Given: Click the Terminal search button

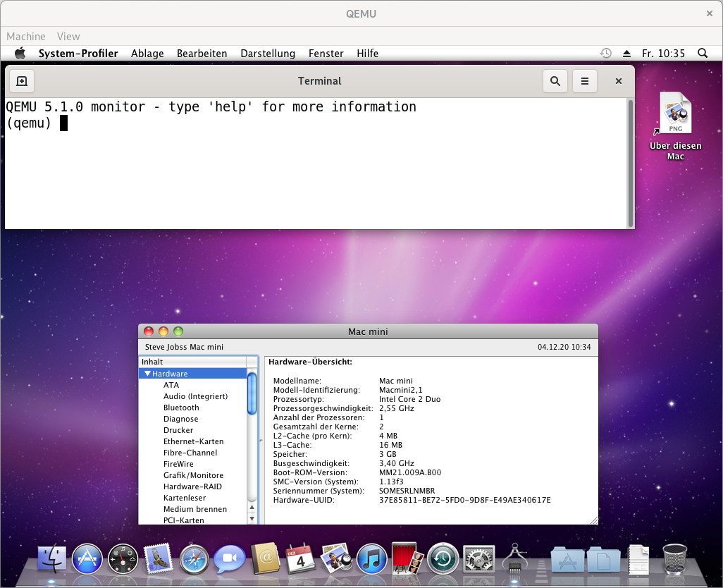Looking at the screenshot, I should click(x=555, y=81).
